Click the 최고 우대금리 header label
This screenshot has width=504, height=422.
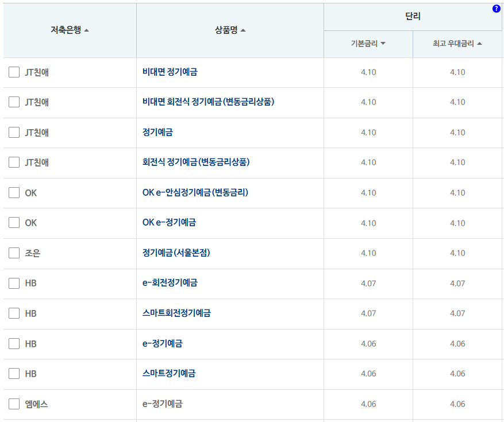pyautogui.click(x=453, y=44)
